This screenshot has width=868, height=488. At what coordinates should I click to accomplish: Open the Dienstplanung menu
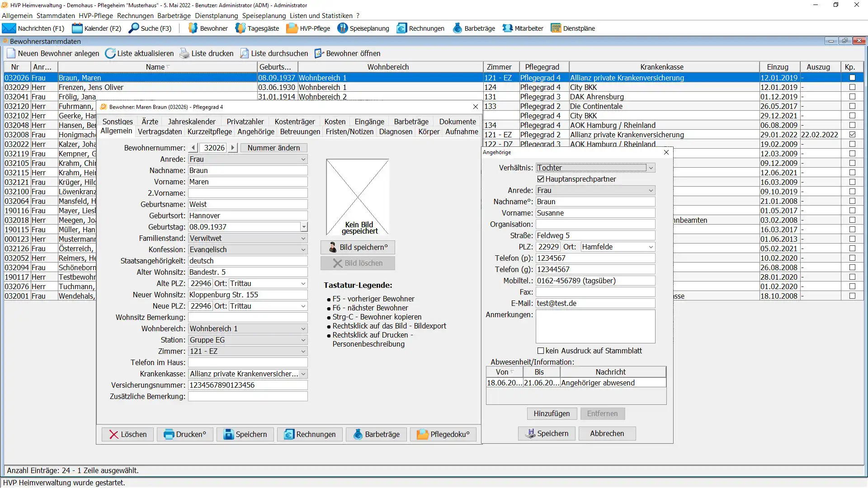point(216,16)
